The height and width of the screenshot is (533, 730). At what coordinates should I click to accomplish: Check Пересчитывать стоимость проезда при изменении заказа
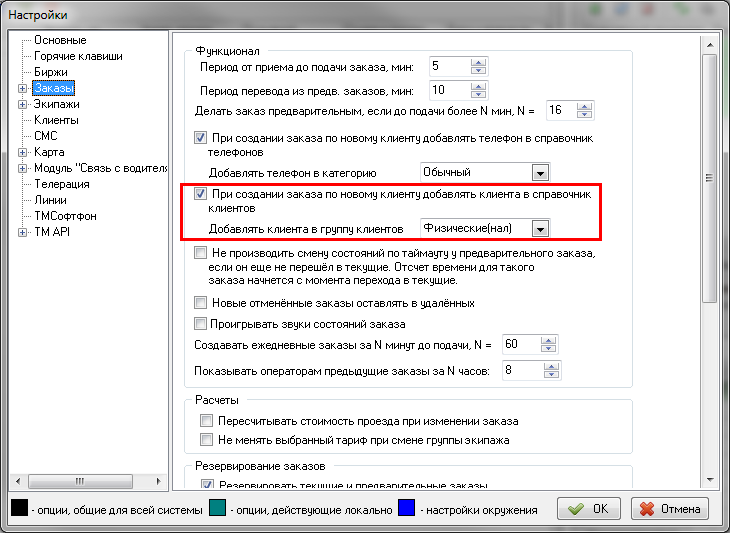point(207,421)
